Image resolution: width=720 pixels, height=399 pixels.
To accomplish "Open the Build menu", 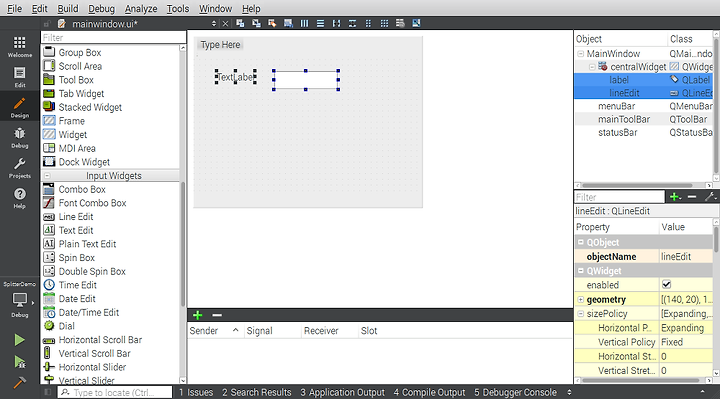I will (x=68, y=8).
